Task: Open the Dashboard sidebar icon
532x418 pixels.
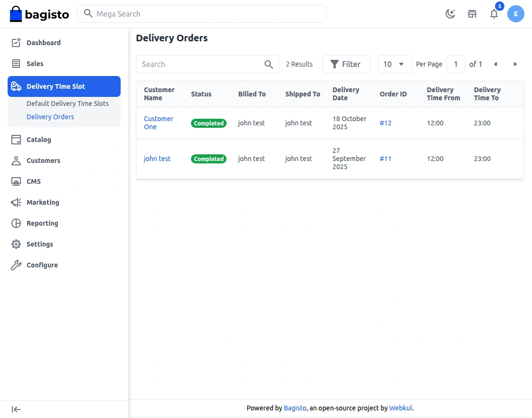Action: 16,42
